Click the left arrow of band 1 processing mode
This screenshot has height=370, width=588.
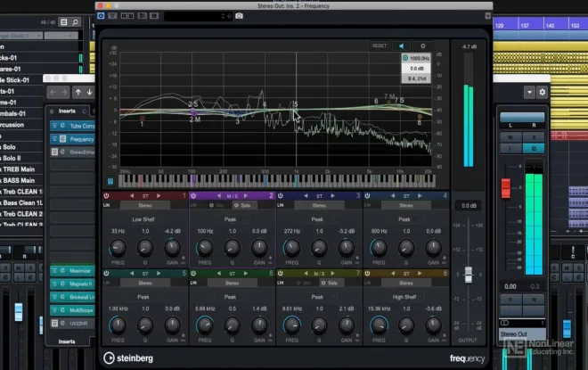pyautogui.click(x=132, y=196)
